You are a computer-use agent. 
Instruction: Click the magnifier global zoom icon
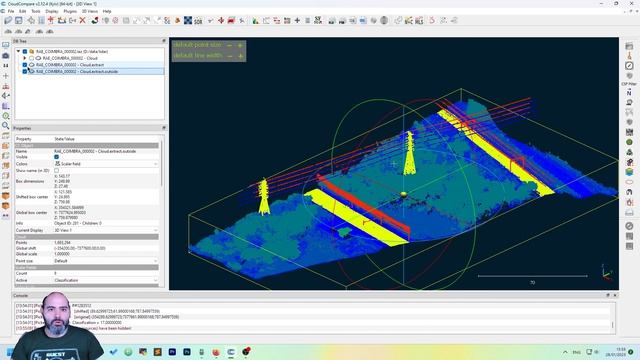point(6,126)
